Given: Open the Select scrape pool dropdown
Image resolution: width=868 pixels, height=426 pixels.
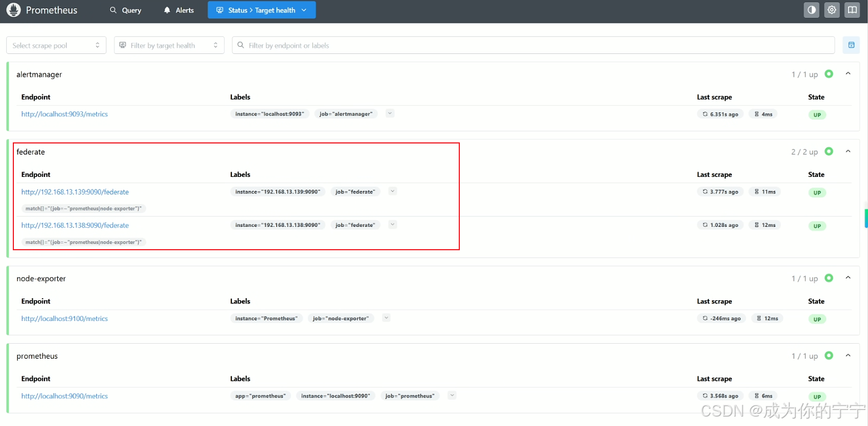Looking at the screenshot, I should click(x=56, y=45).
